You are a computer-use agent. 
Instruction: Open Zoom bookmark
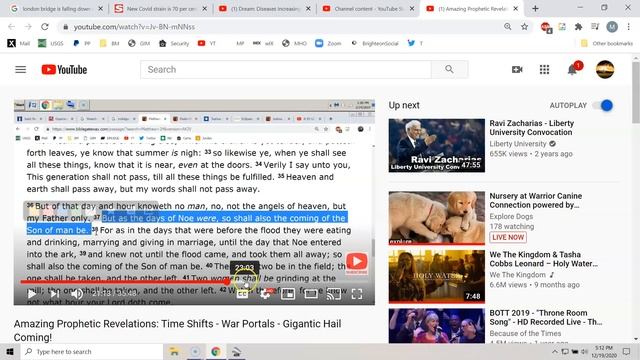tap(328, 43)
